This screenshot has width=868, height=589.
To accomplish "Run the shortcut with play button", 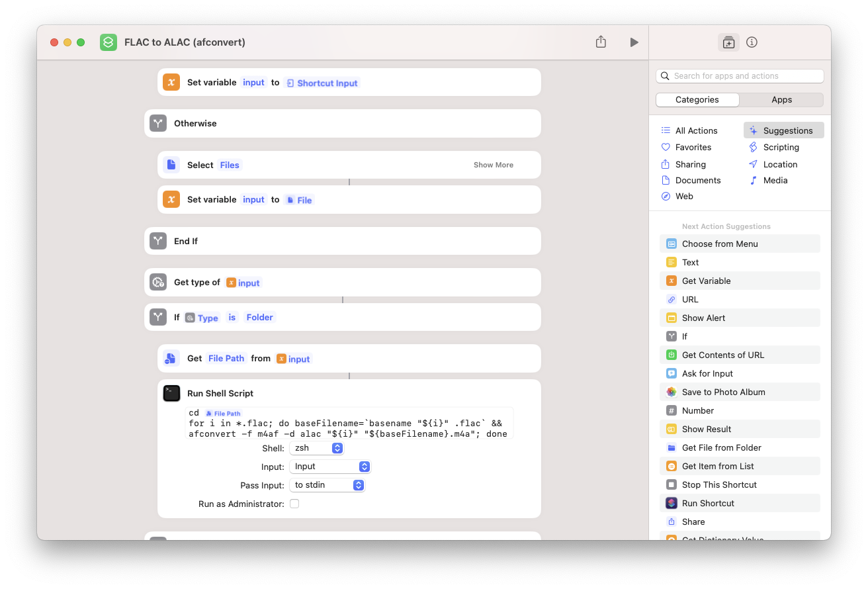I will (634, 42).
